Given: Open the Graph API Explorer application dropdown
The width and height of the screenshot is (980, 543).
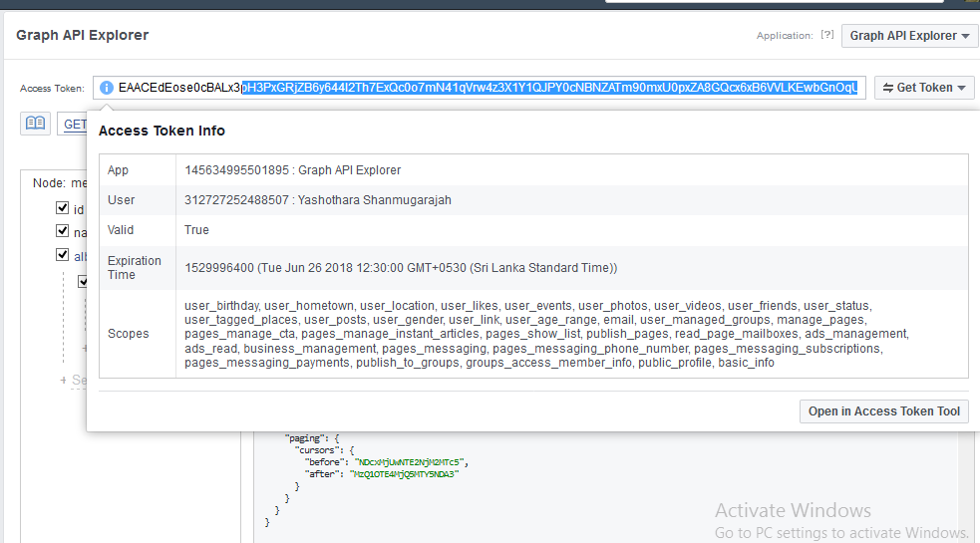Looking at the screenshot, I should coord(909,36).
